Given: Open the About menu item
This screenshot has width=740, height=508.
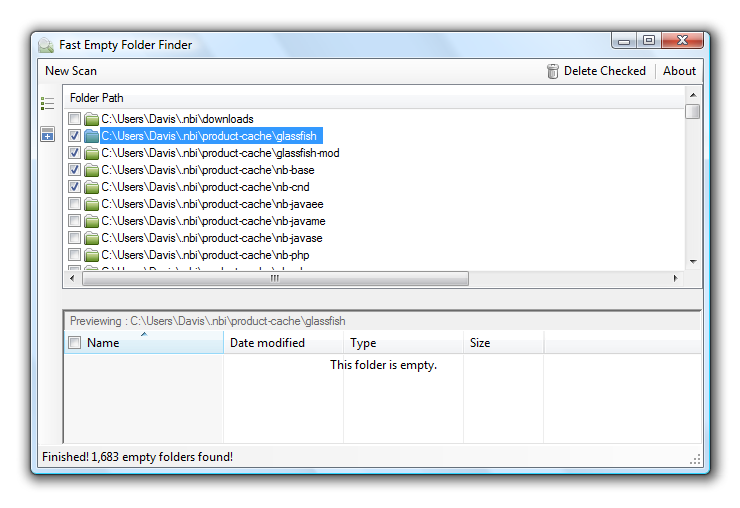Looking at the screenshot, I should coord(679,71).
